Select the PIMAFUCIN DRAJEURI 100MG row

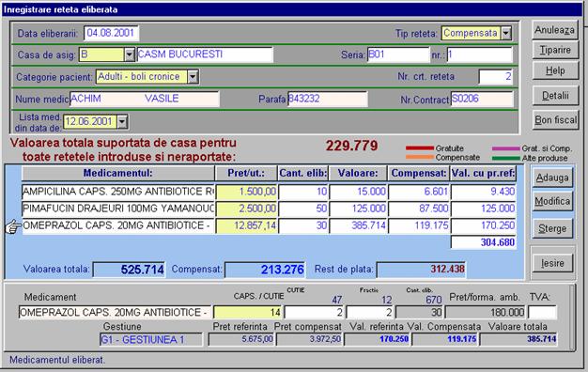pos(118,209)
